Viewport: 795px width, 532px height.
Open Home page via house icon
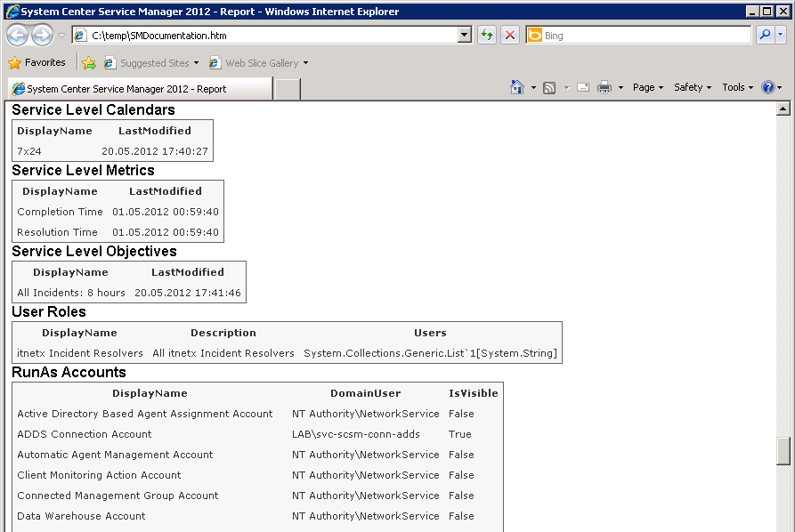[x=517, y=87]
